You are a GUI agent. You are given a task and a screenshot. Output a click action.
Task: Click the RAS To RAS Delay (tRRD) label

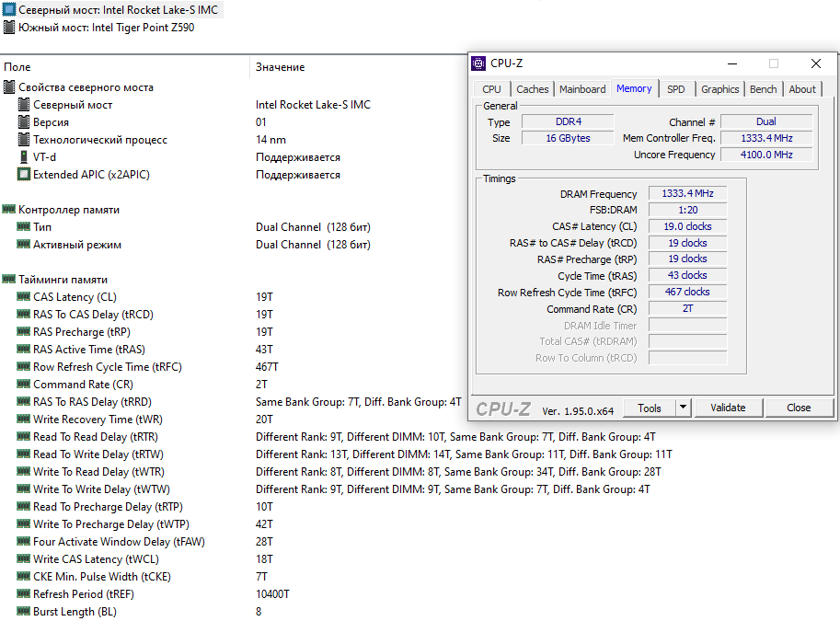pos(92,402)
